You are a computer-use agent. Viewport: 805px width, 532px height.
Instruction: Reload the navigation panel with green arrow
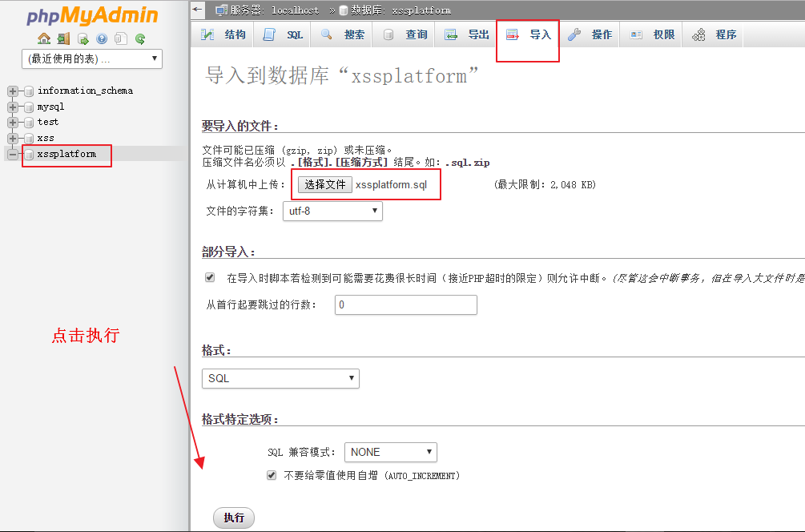pos(139,38)
